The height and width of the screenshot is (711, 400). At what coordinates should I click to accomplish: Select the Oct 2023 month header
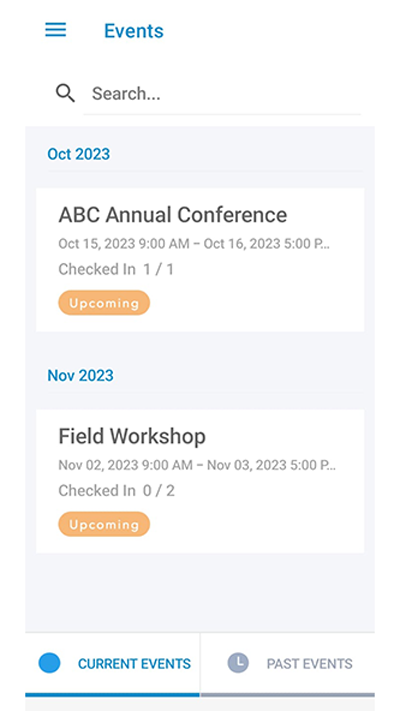78,154
